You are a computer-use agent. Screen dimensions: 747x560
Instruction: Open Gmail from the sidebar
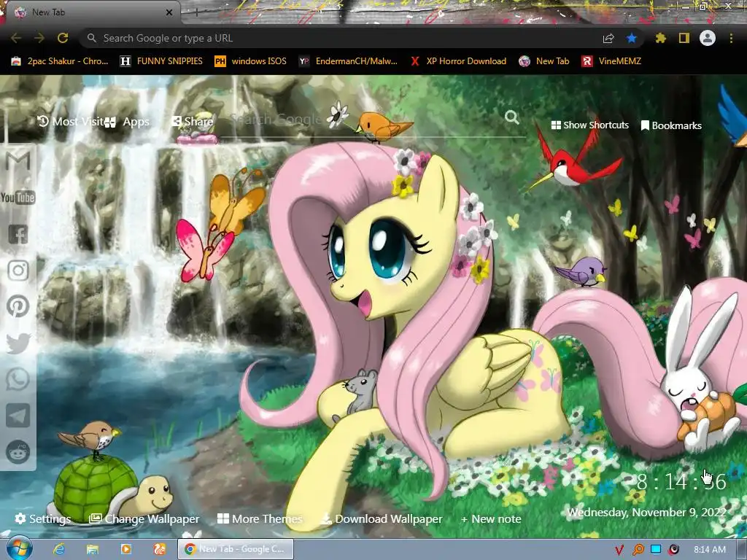point(18,161)
